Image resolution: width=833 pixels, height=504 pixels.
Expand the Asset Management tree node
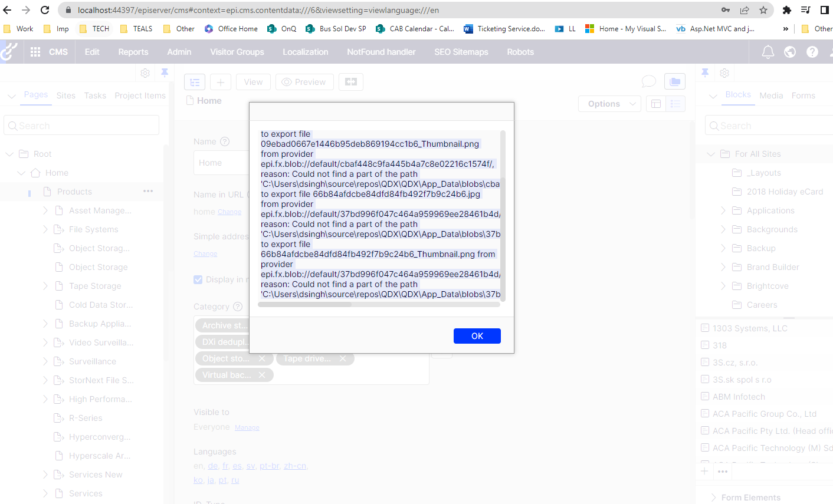tap(45, 210)
